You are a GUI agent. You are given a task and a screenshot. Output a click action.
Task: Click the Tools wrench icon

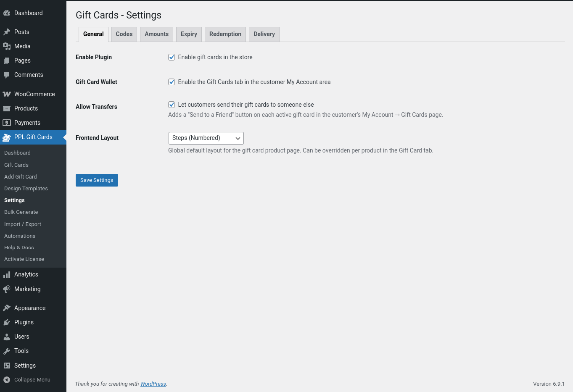[7, 351]
